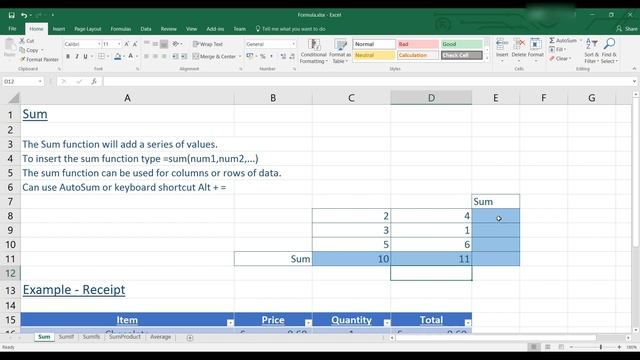Apply the Check Cell style
The width and height of the screenshot is (640, 360).
coord(462,55)
